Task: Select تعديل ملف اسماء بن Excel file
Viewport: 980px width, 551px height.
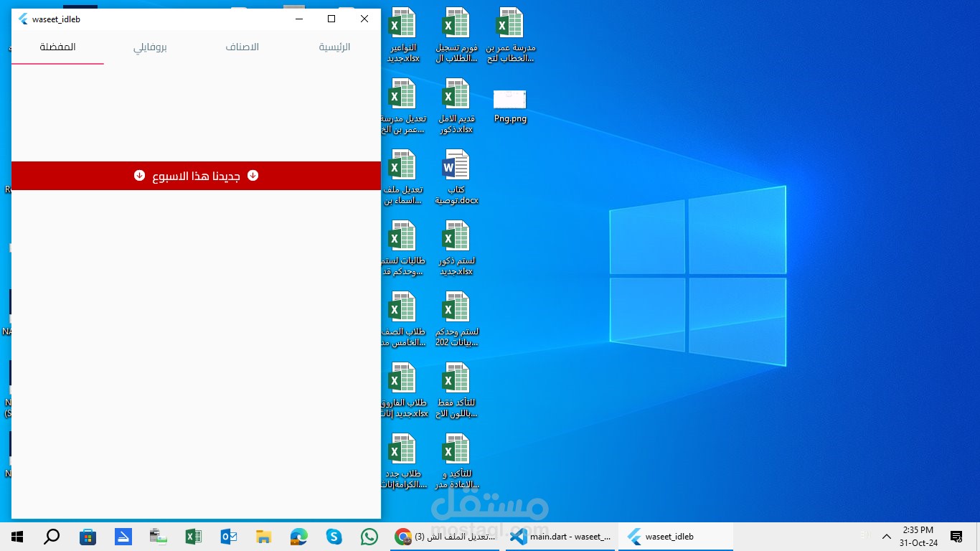Action: pyautogui.click(x=402, y=177)
